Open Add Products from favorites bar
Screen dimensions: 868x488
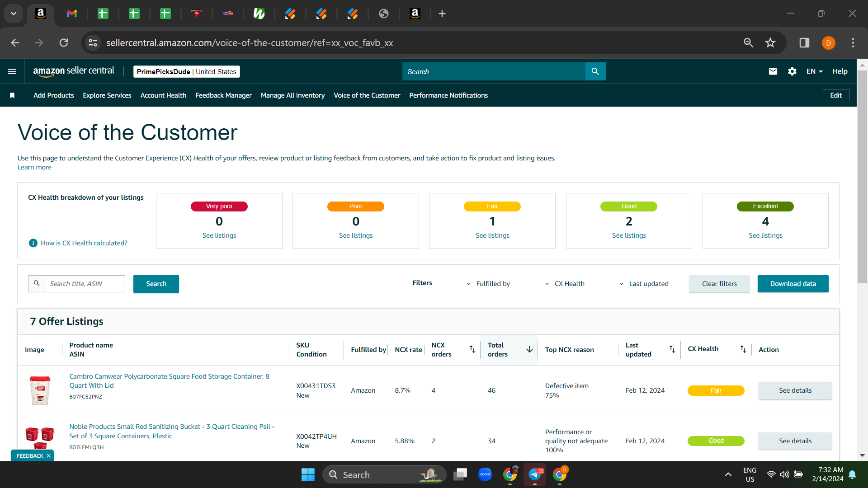point(53,95)
